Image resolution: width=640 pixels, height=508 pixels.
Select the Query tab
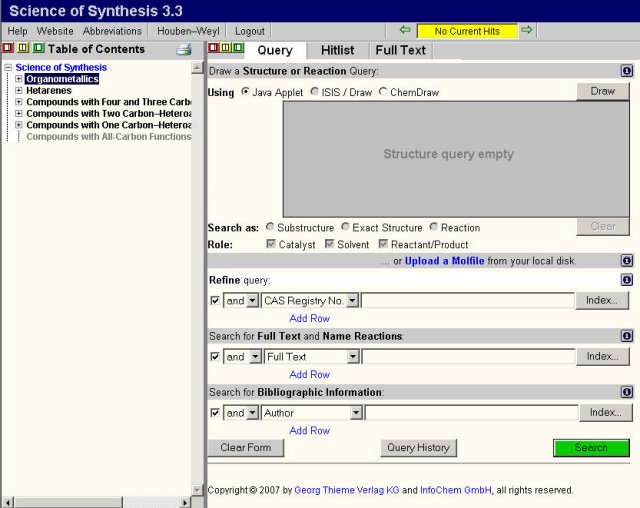(275, 50)
